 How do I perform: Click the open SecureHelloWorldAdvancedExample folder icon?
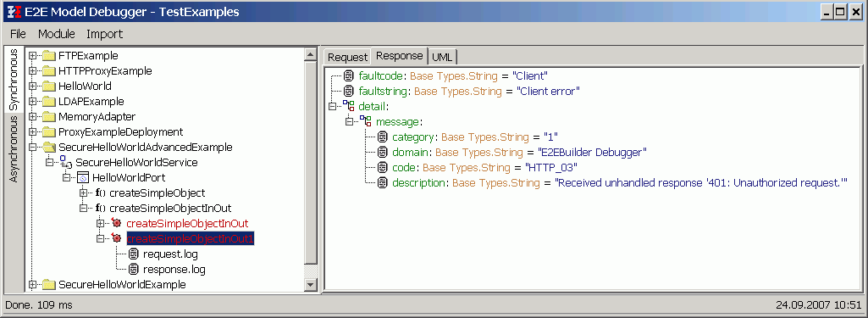(49, 148)
